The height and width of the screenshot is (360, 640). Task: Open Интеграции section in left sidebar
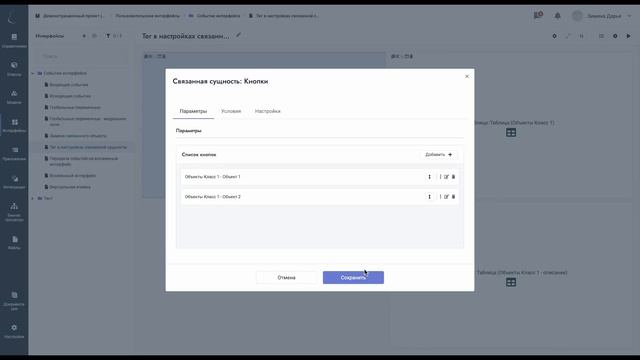[x=14, y=182]
